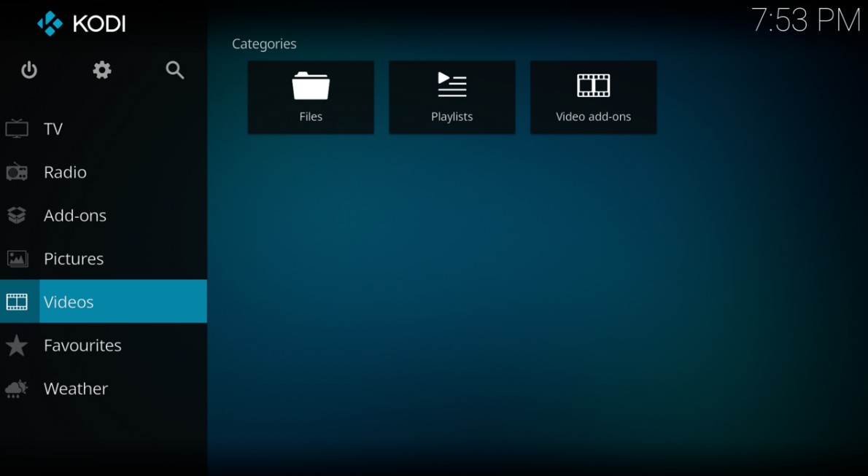Screen dimensions: 868x476
Task: Click the Weather cloud icon
Action: 18,388
